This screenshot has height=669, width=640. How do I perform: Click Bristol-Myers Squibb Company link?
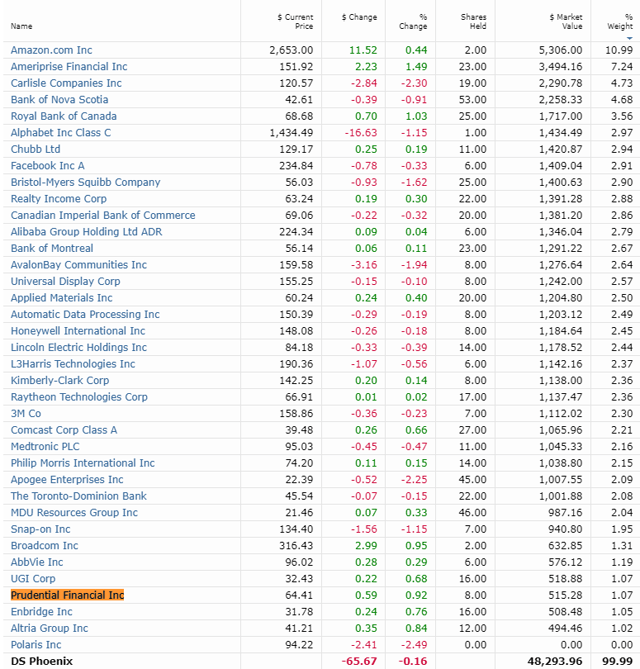coord(85,182)
